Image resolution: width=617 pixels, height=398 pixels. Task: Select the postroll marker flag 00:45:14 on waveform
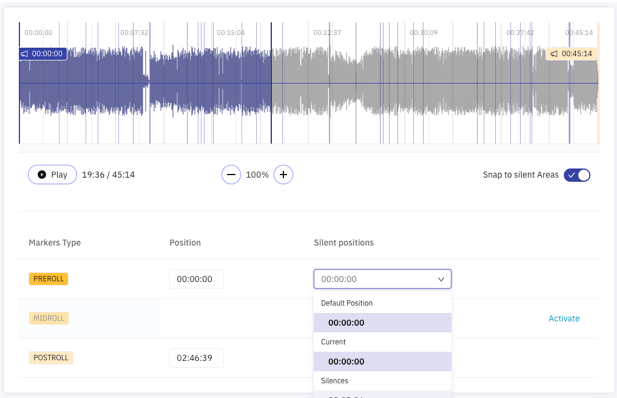pyautogui.click(x=572, y=54)
